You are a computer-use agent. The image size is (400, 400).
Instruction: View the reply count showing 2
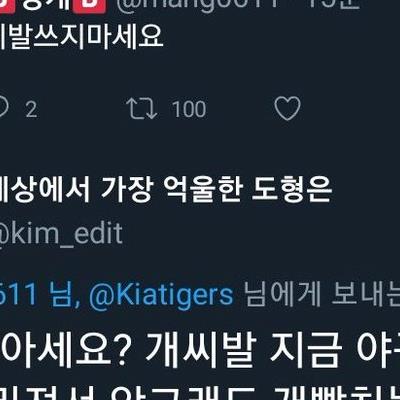(x=31, y=109)
